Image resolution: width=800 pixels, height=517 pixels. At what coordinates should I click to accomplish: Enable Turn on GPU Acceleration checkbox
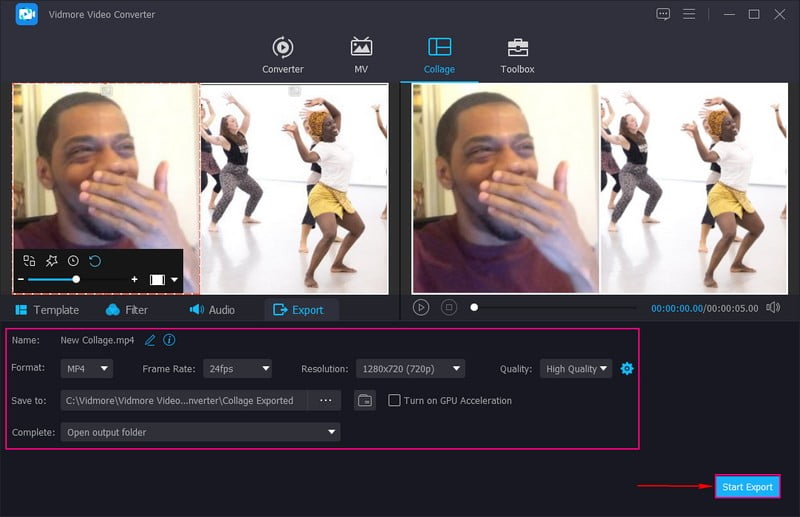click(395, 401)
